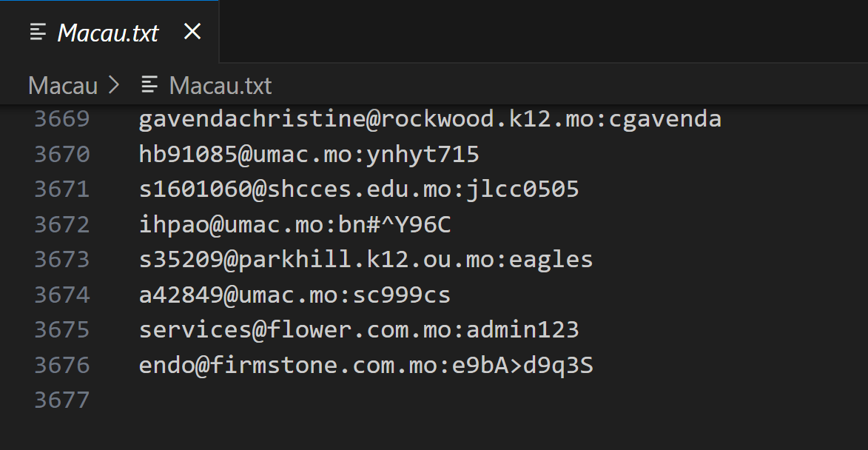
Task: Click line number 3671 in the gutter
Action: coord(62,189)
